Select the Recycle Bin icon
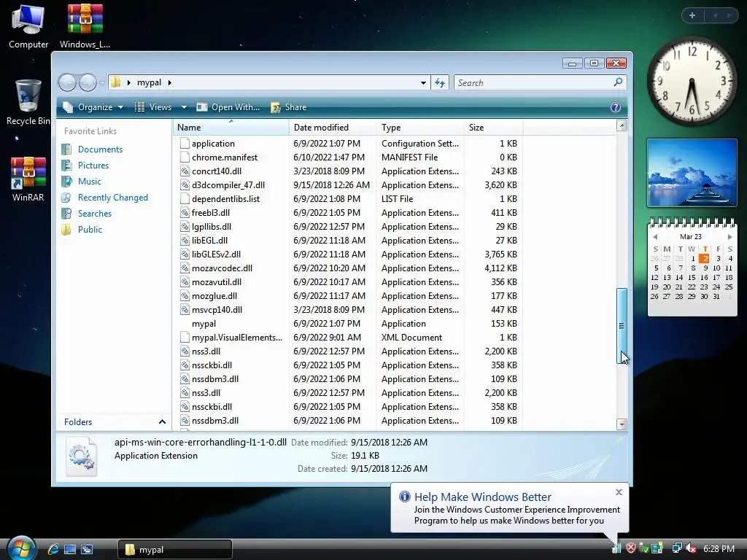The width and height of the screenshot is (747, 560). [28, 102]
